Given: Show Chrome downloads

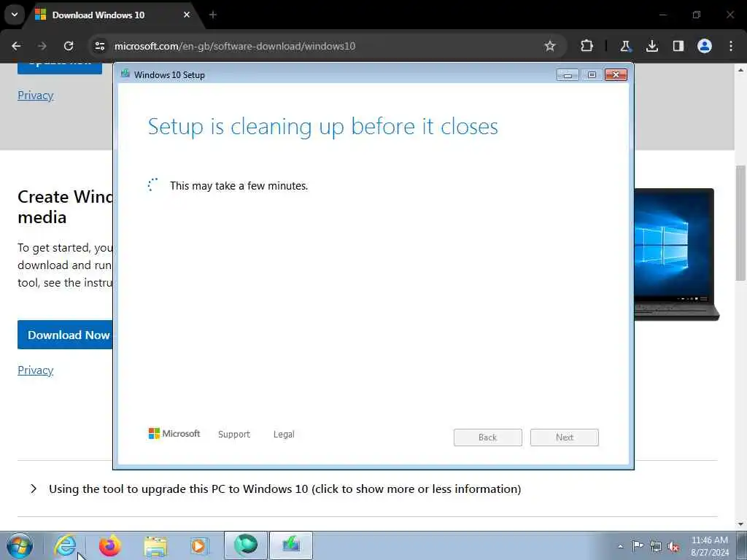Looking at the screenshot, I should (651, 46).
